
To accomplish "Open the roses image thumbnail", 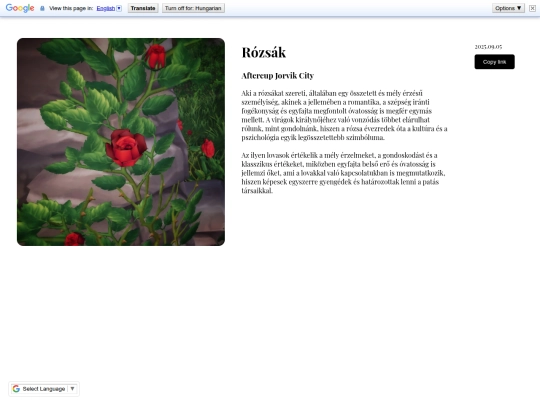I will (x=121, y=142).
